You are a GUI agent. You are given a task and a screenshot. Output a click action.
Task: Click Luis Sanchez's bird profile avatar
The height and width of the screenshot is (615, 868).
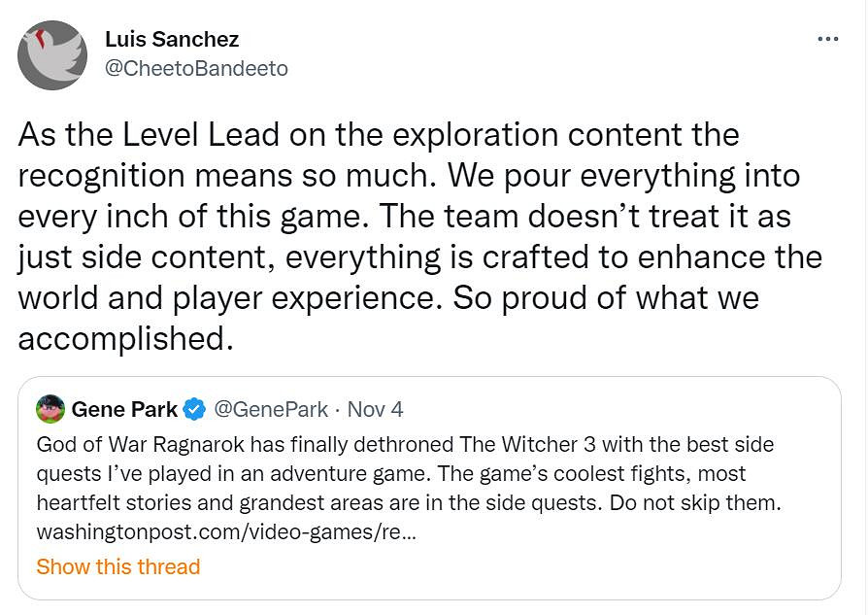pyautogui.click(x=52, y=54)
